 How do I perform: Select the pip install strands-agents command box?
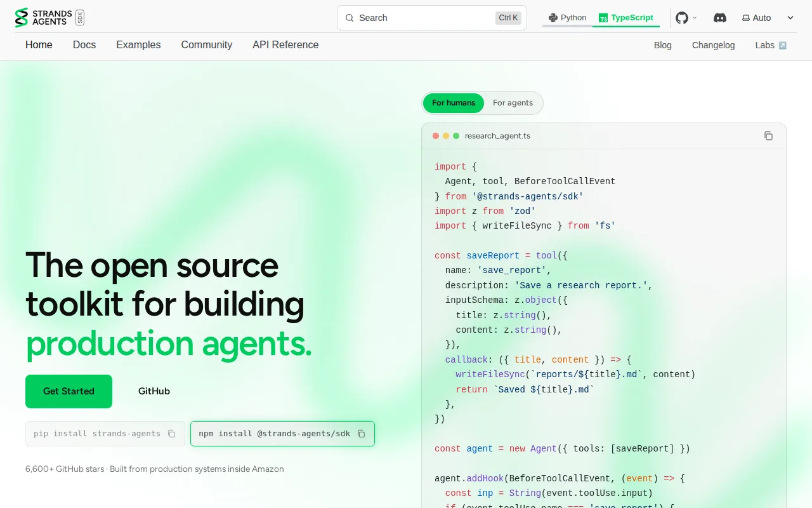tap(105, 434)
